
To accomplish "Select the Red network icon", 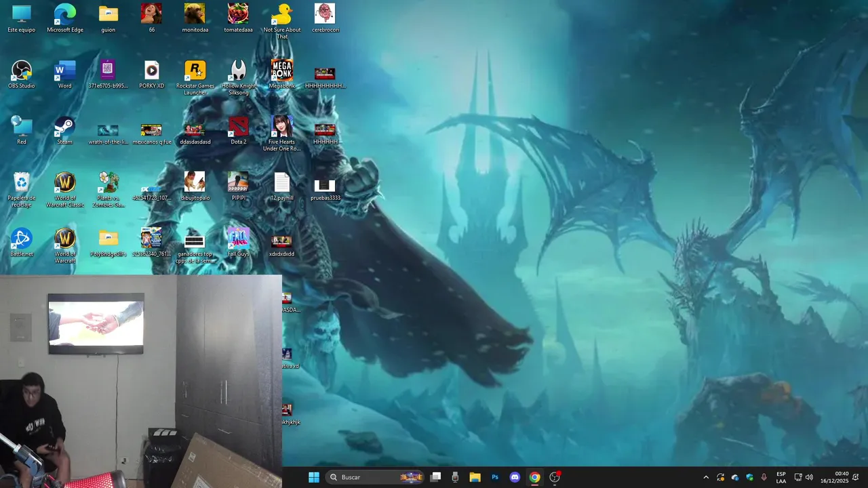I will tap(22, 131).
